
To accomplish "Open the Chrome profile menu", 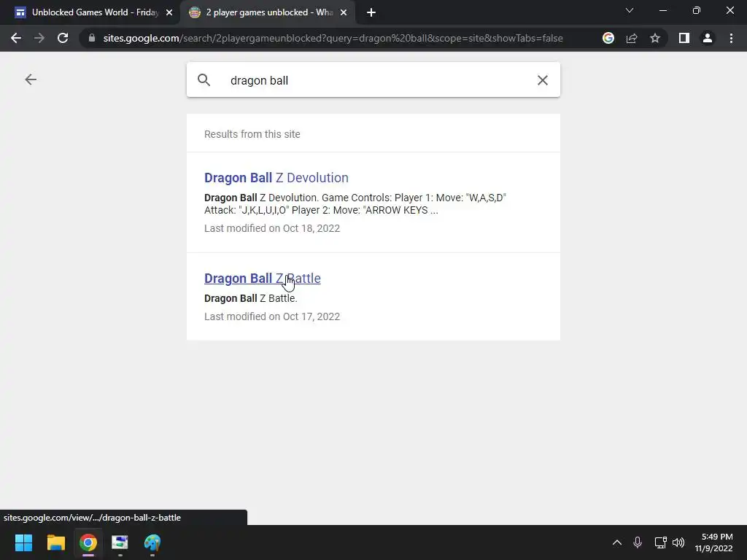I will pyautogui.click(x=708, y=38).
